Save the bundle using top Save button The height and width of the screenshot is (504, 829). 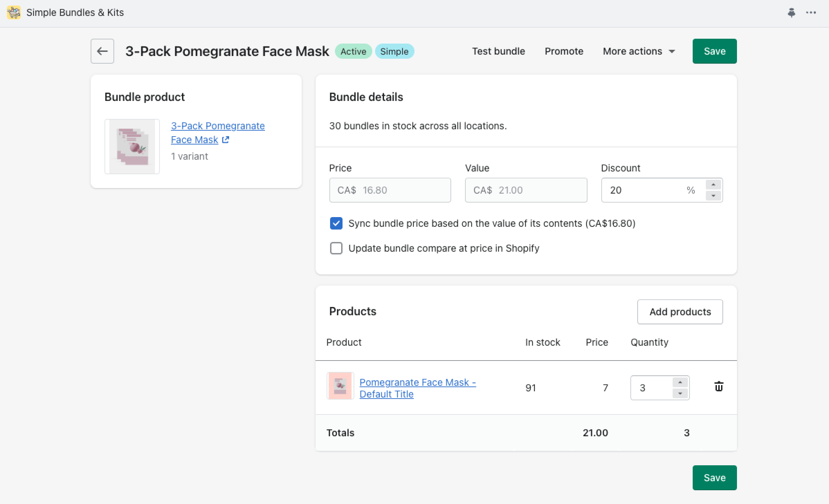[714, 51]
